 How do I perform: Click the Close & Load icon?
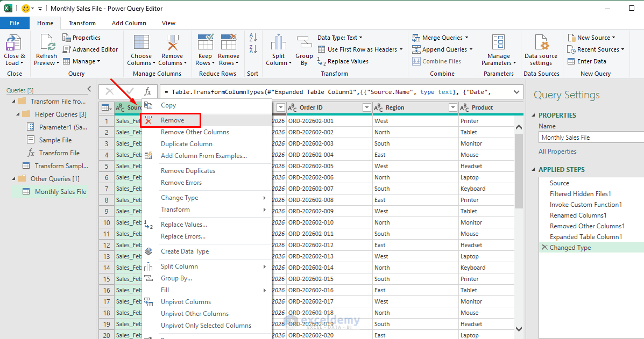(x=14, y=43)
